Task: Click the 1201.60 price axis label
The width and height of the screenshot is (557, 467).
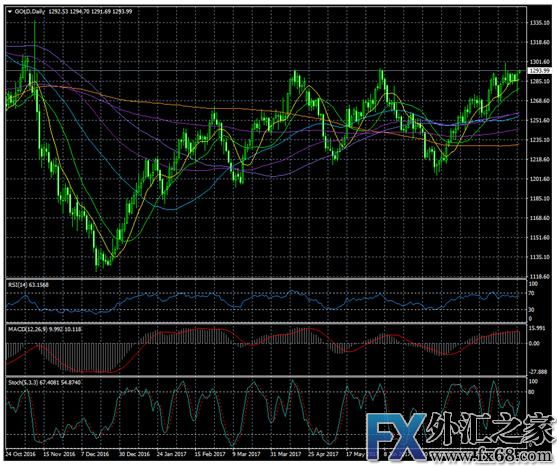Action: click(539, 179)
